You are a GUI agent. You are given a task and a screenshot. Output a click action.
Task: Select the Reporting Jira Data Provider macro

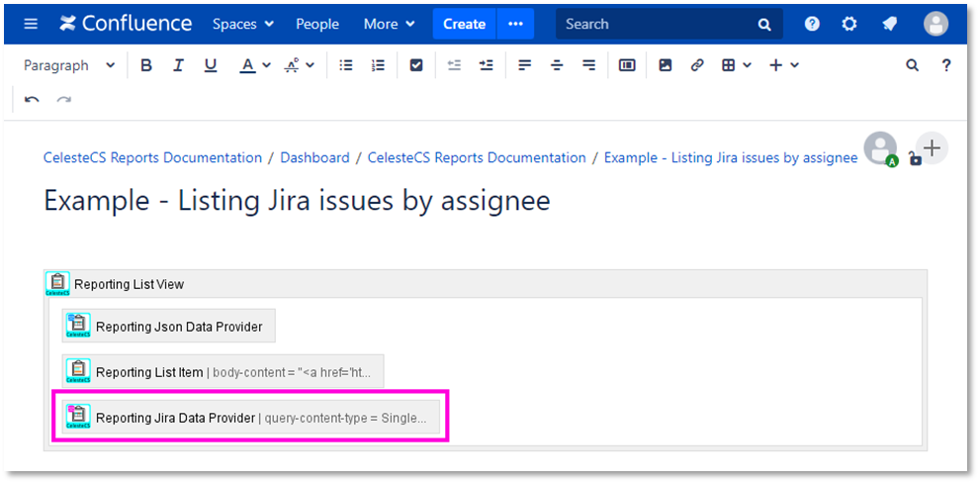pos(250,417)
